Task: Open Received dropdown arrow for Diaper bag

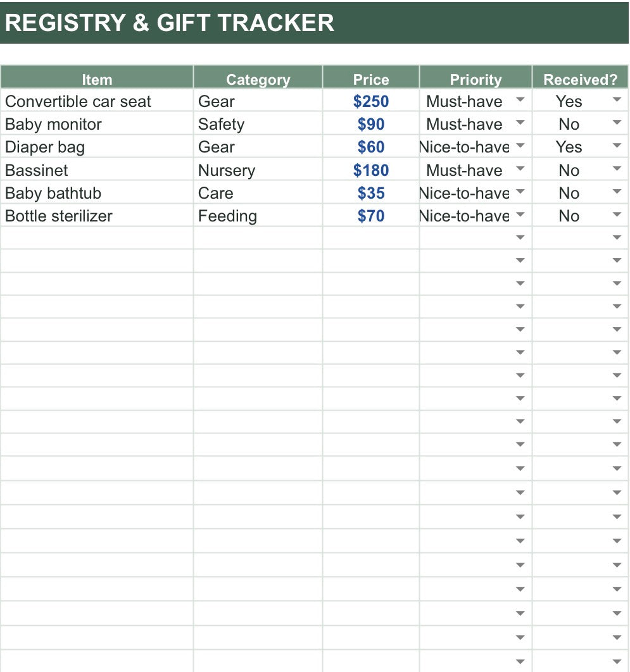Action: tap(617, 146)
